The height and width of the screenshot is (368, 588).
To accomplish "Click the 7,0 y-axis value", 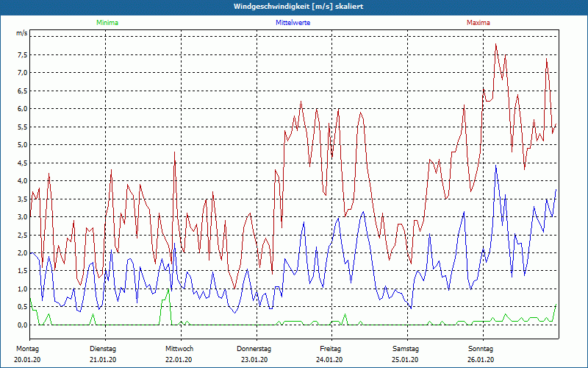I will (23, 72).
